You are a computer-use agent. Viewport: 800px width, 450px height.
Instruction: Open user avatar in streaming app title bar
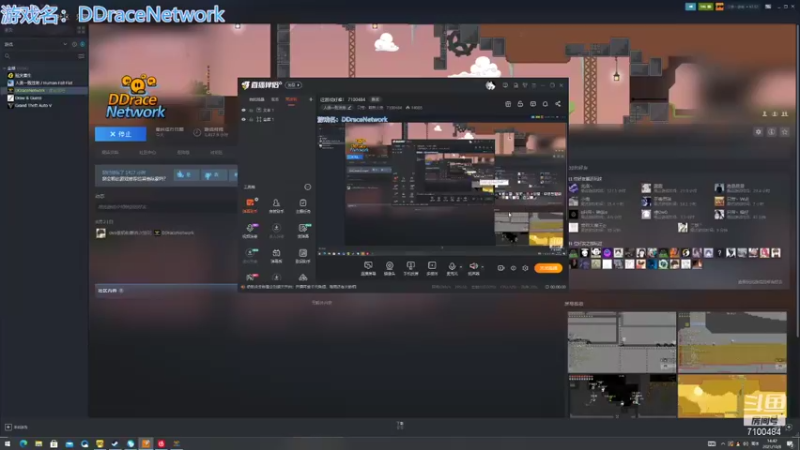point(490,86)
